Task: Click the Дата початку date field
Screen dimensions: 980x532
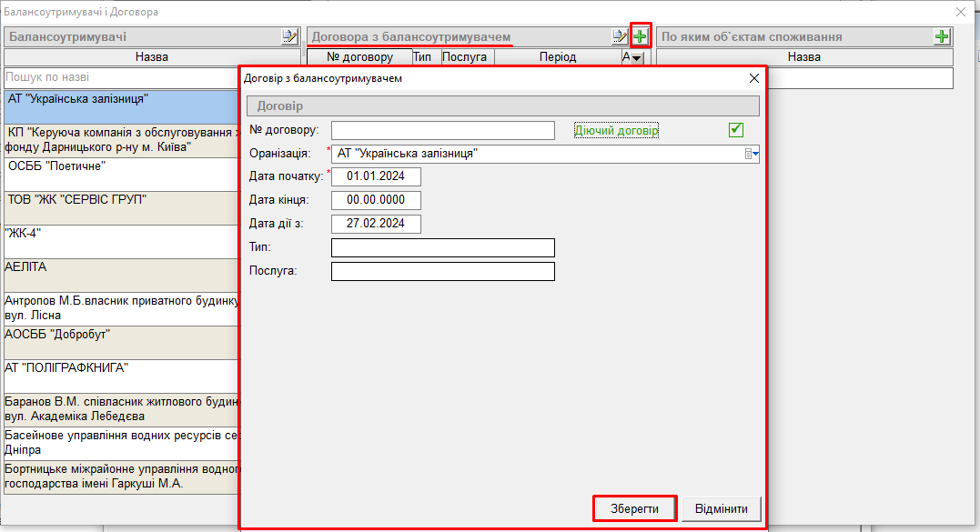Action: tap(376, 176)
